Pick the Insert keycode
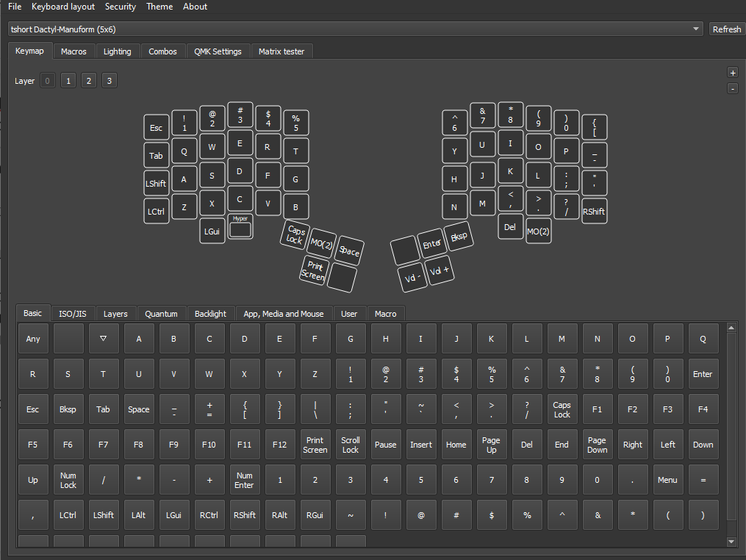This screenshot has height=560, width=746. click(x=421, y=445)
